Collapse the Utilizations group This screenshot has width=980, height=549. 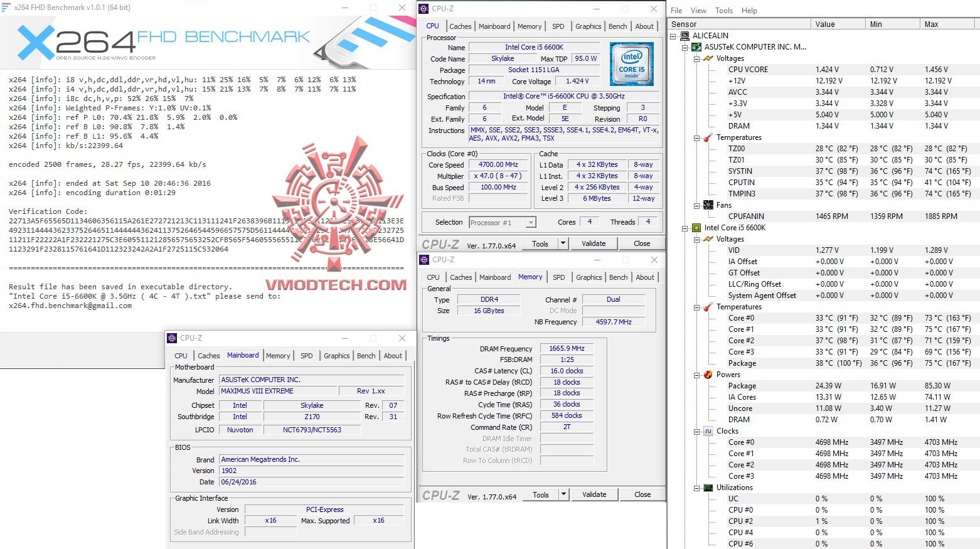(x=696, y=488)
